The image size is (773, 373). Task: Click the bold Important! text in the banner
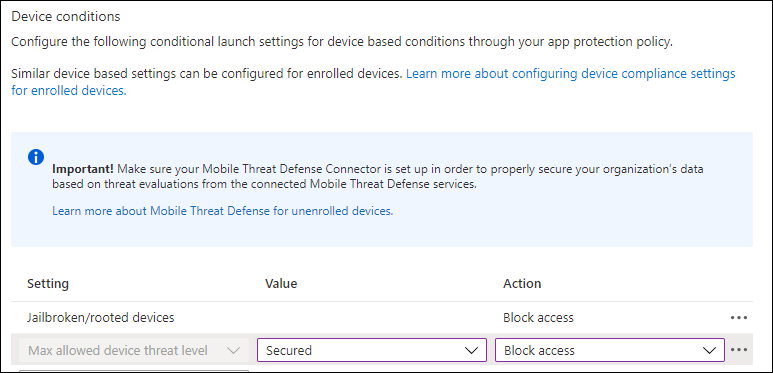[x=83, y=170]
